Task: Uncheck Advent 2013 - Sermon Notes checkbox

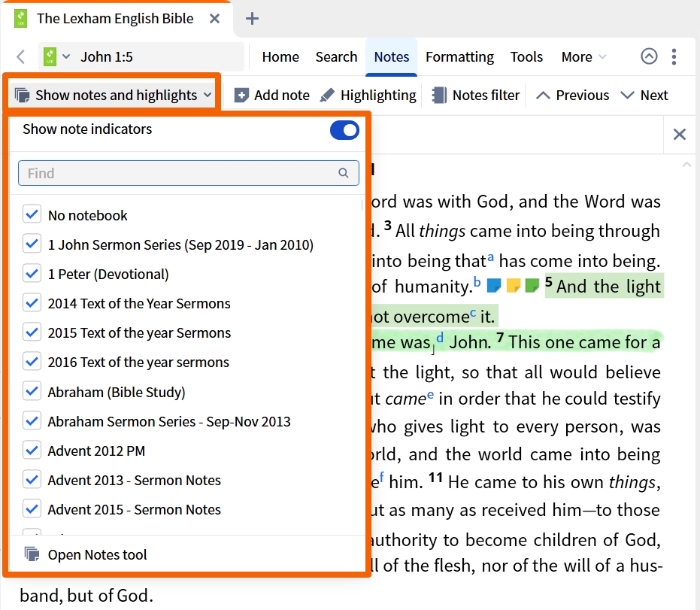Action: tap(32, 480)
